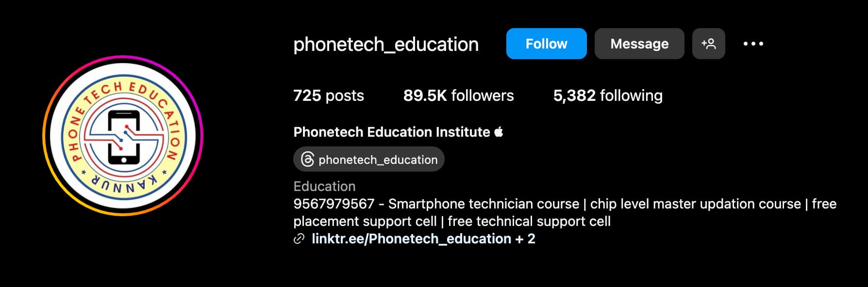868x287 pixels.
Task: Open Message to phonetech_education
Action: (x=639, y=44)
